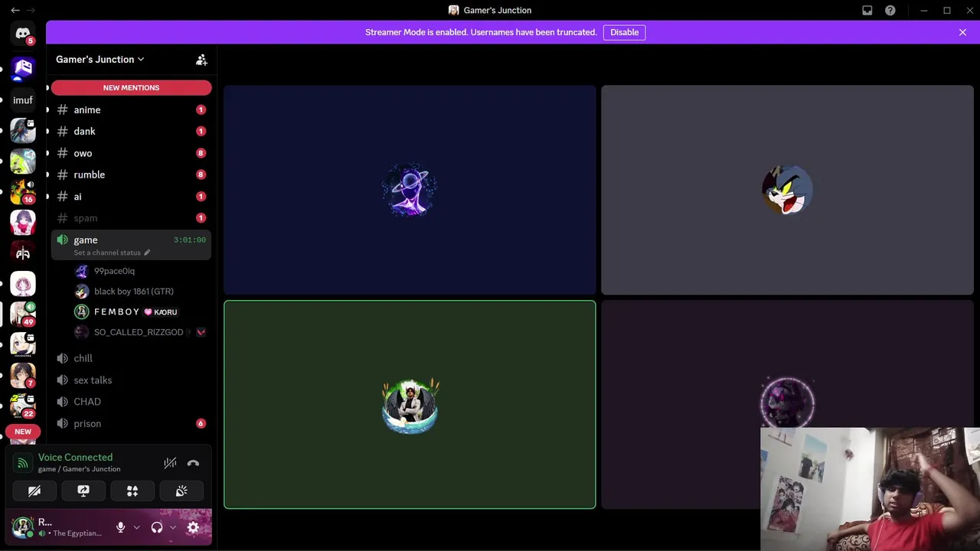Toggle noise suppression
The image size is (980, 551).
pyautogui.click(x=170, y=463)
